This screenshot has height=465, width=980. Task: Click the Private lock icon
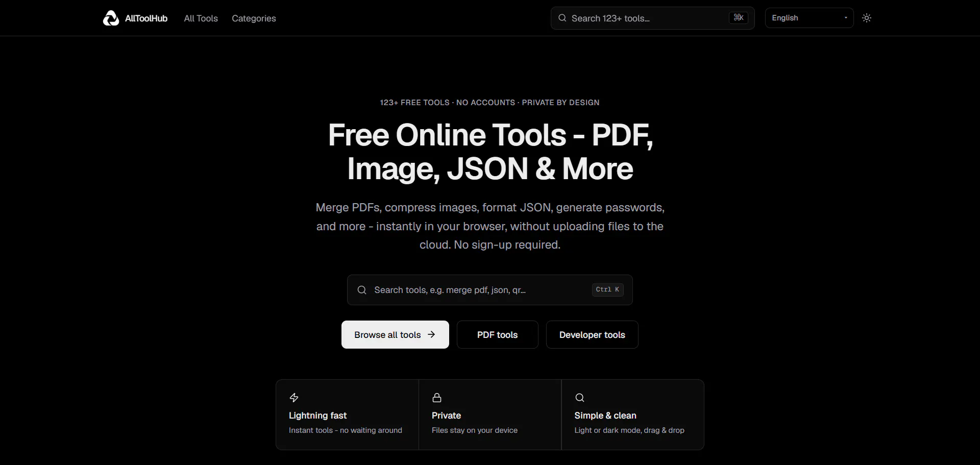[437, 398]
